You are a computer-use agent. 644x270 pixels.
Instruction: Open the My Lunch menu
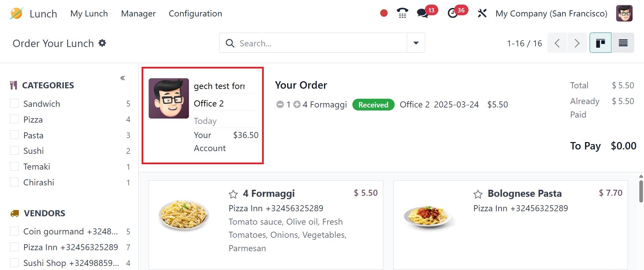(x=89, y=13)
